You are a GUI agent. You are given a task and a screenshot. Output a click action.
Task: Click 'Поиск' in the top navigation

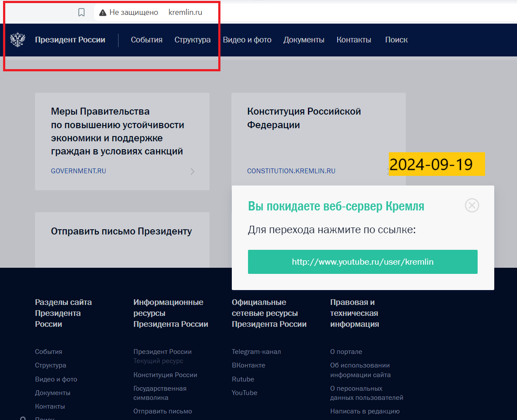click(396, 40)
